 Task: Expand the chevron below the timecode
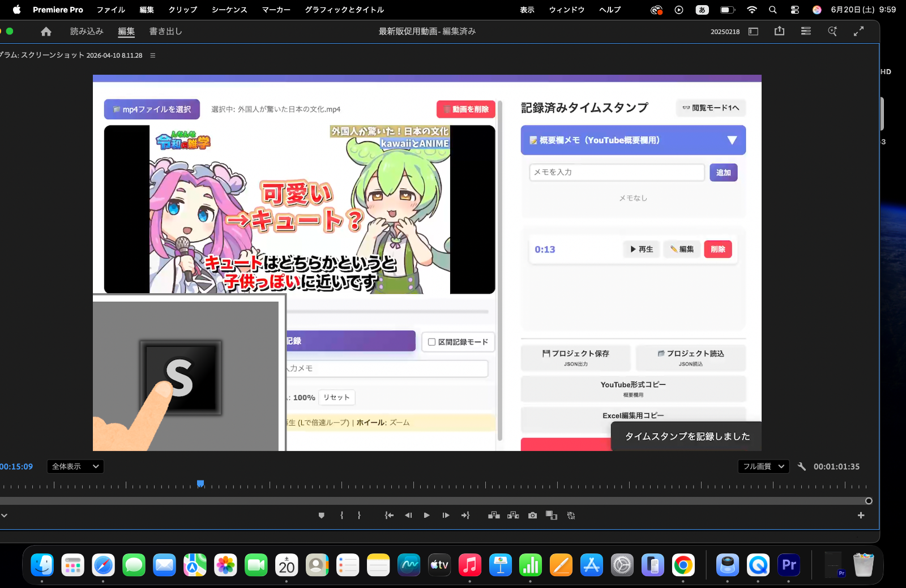pyautogui.click(x=4, y=516)
